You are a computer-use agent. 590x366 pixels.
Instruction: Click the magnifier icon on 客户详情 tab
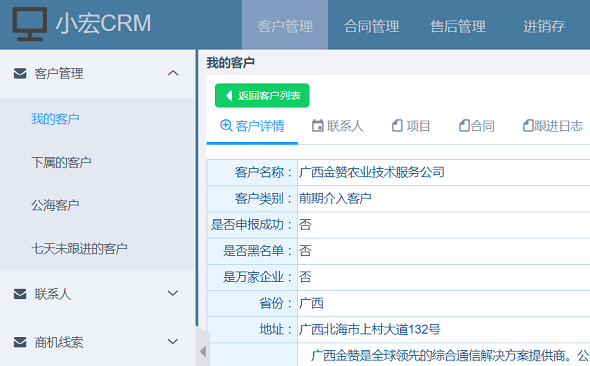coord(226,125)
